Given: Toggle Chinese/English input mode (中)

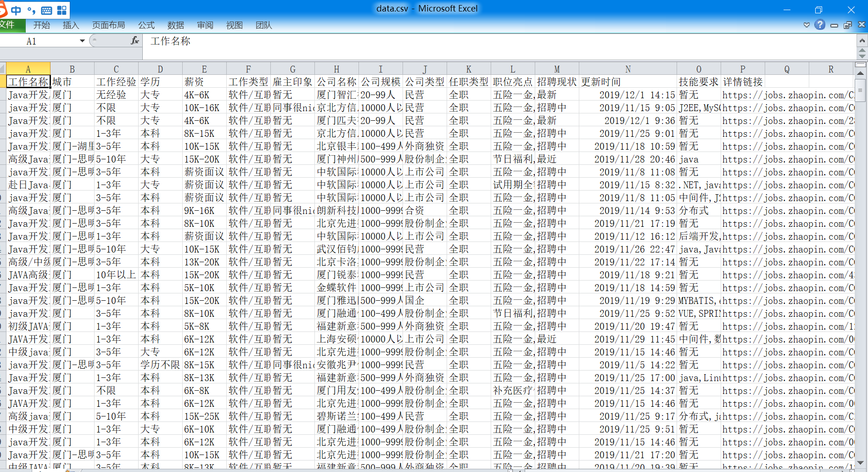Looking at the screenshot, I should click(x=16, y=10).
